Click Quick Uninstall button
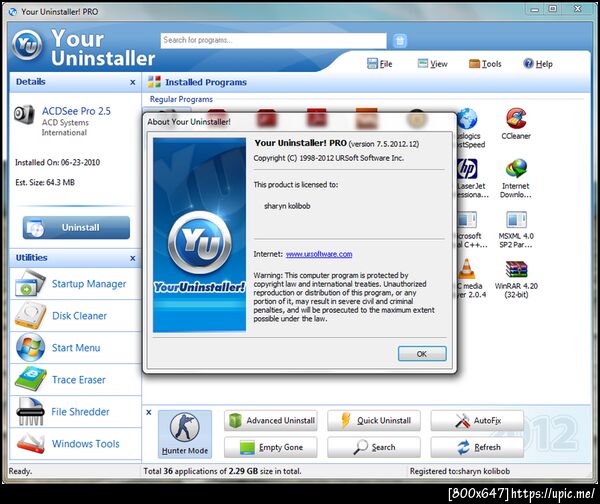The height and width of the screenshot is (504, 600). [374, 421]
